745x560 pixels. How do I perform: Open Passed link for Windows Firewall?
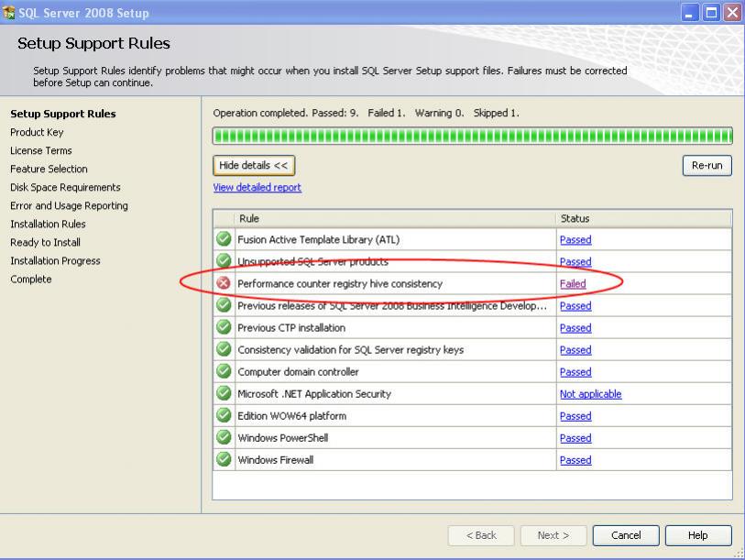(575, 460)
